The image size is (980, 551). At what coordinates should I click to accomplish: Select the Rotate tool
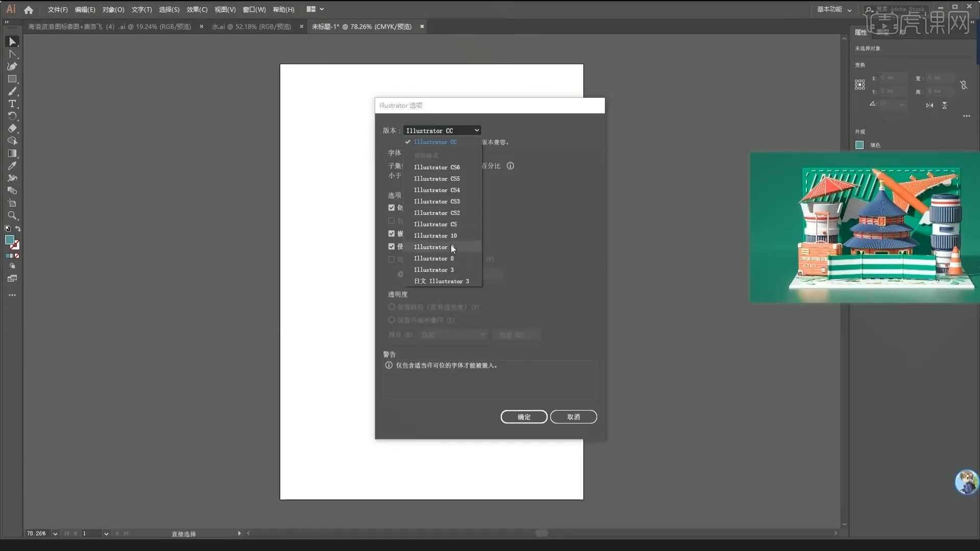(x=12, y=116)
